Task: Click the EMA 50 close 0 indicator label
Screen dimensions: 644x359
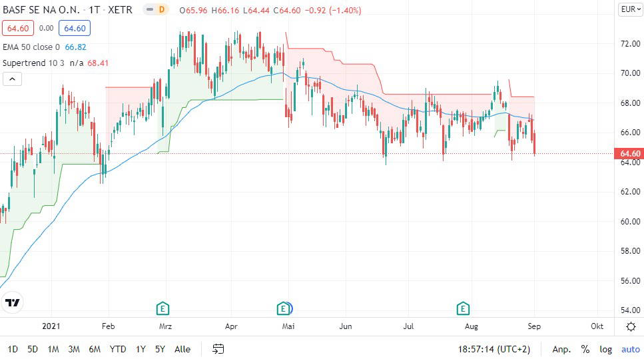Action: pyautogui.click(x=31, y=47)
